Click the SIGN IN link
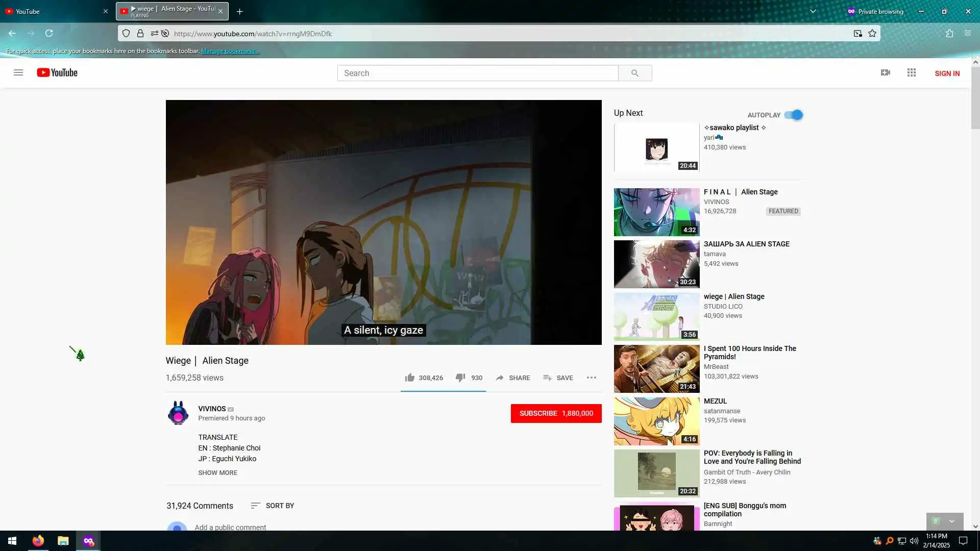The width and height of the screenshot is (980, 551). [x=947, y=73]
